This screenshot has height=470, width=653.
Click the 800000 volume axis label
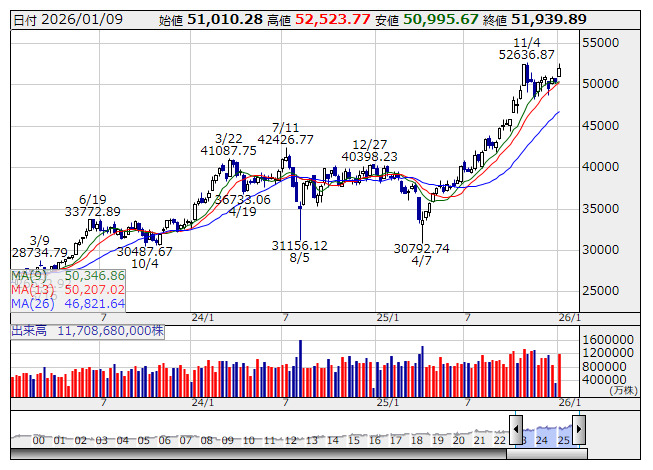(604, 366)
